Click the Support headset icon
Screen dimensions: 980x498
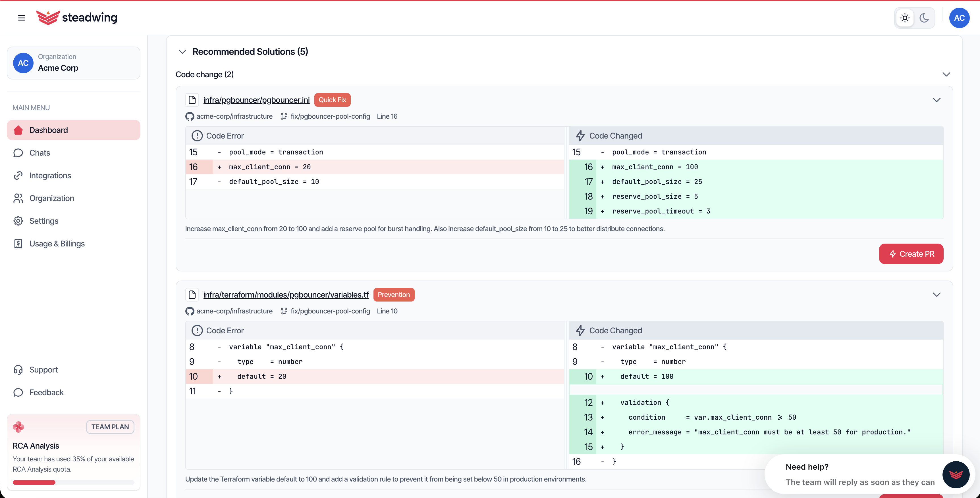[x=18, y=369]
